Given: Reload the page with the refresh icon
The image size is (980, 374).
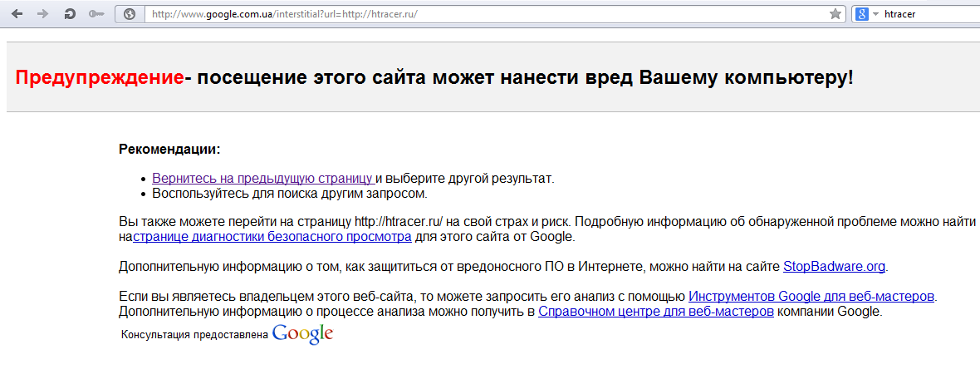Looking at the screenshot, I should click(x=70, y=14).
